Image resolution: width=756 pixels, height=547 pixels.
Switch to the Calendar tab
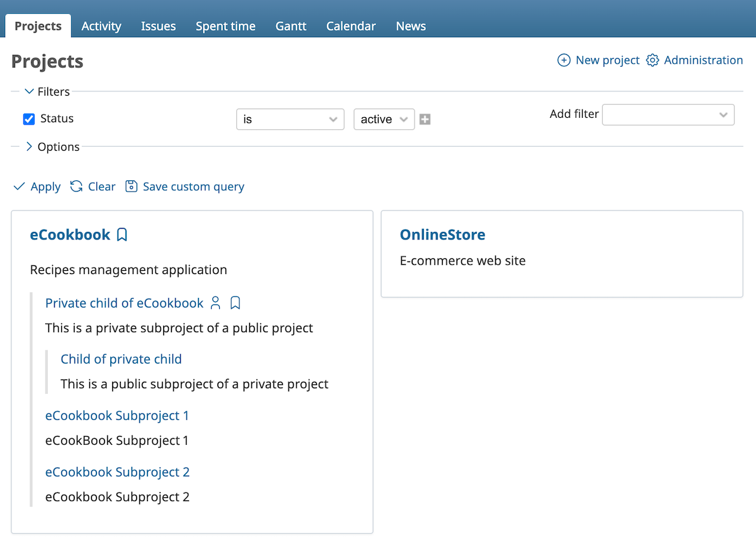click(350, 26)
